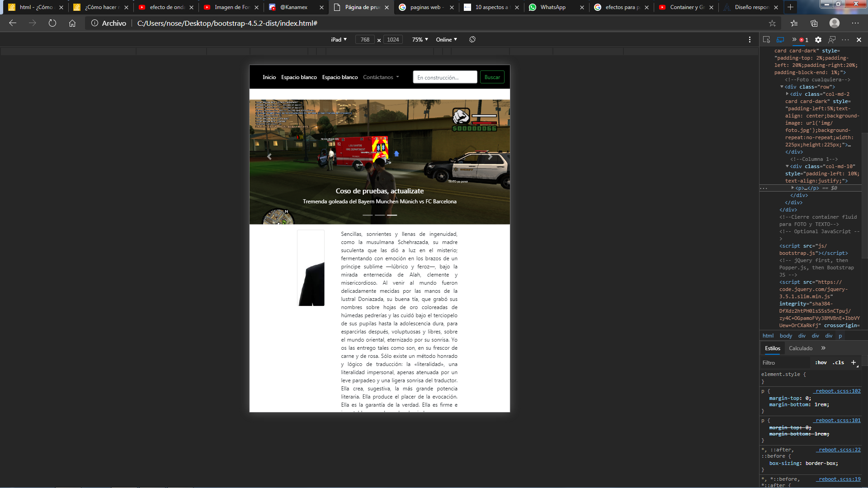Click the browser address bar URL
The height and width of the screenshot is (488, 868).
pos(227,23)
